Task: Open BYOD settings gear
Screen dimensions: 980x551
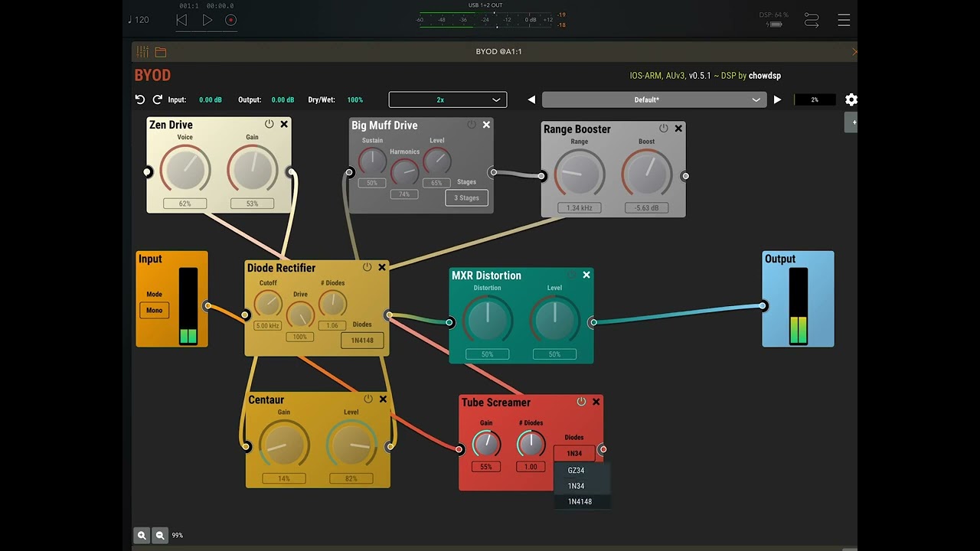Action: coord(851,99)
